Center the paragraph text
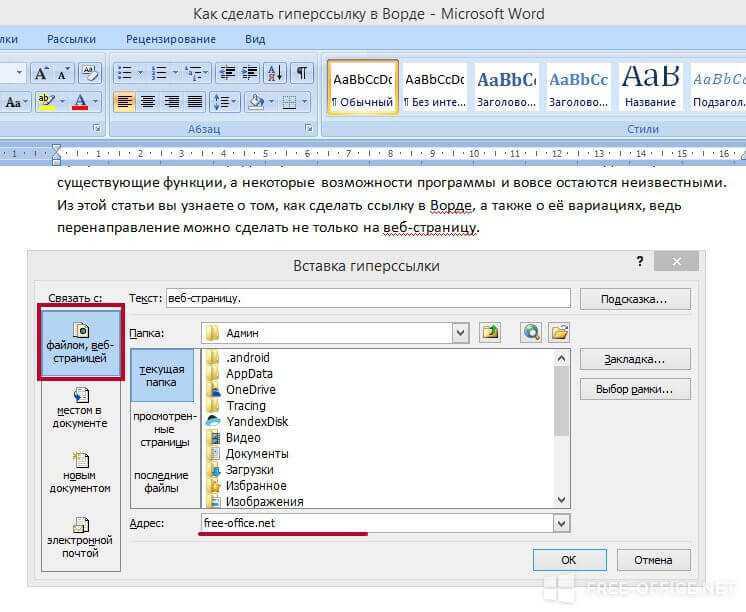Screen dimensions: 746x612 click(x=148, y=102)
